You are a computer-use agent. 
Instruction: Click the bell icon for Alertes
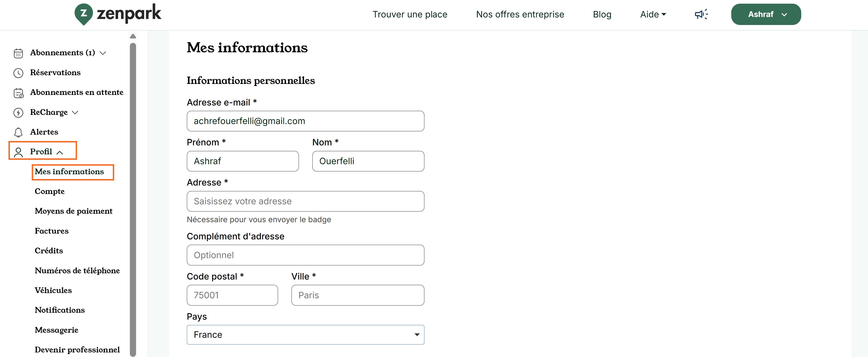[18, 132]
